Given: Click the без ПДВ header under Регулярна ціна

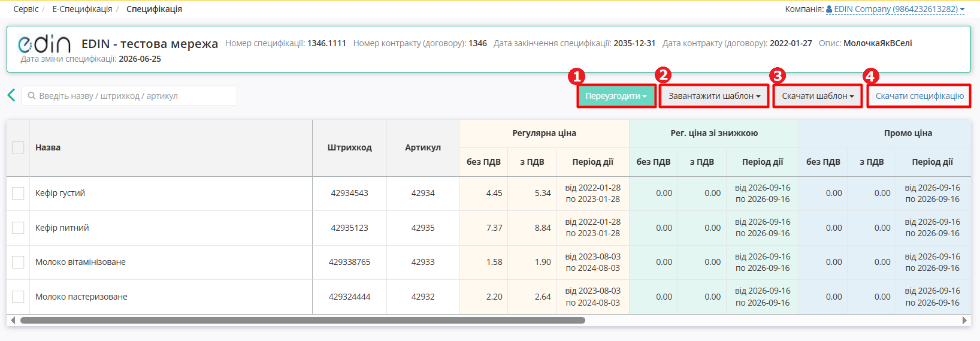Looking at the screenshot, I should (483, 162).
